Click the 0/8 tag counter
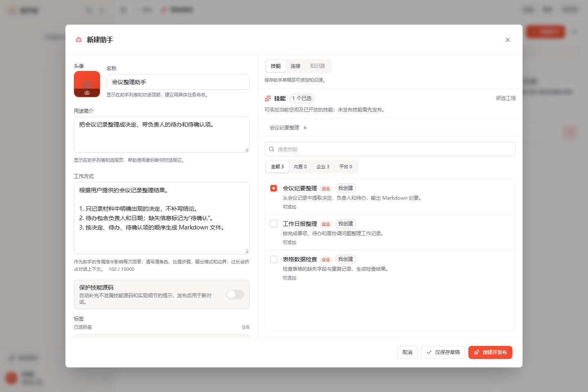 coord(245,327)
